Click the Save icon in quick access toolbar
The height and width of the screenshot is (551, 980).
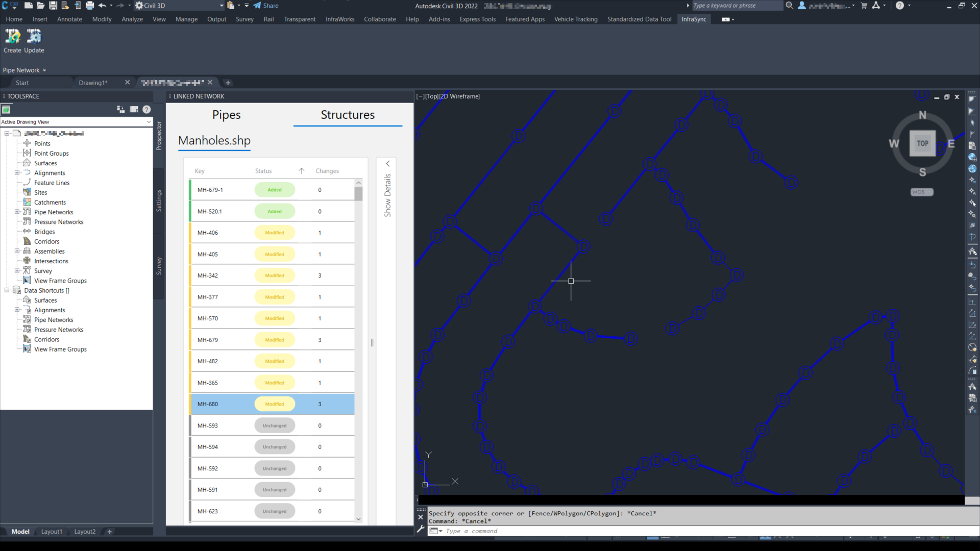pos(53,6)
